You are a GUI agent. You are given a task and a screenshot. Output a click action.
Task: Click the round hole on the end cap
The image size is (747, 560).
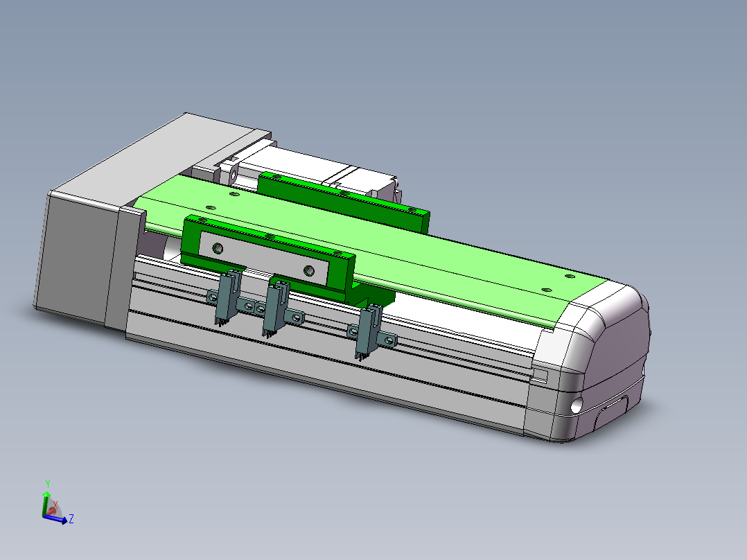577,405
